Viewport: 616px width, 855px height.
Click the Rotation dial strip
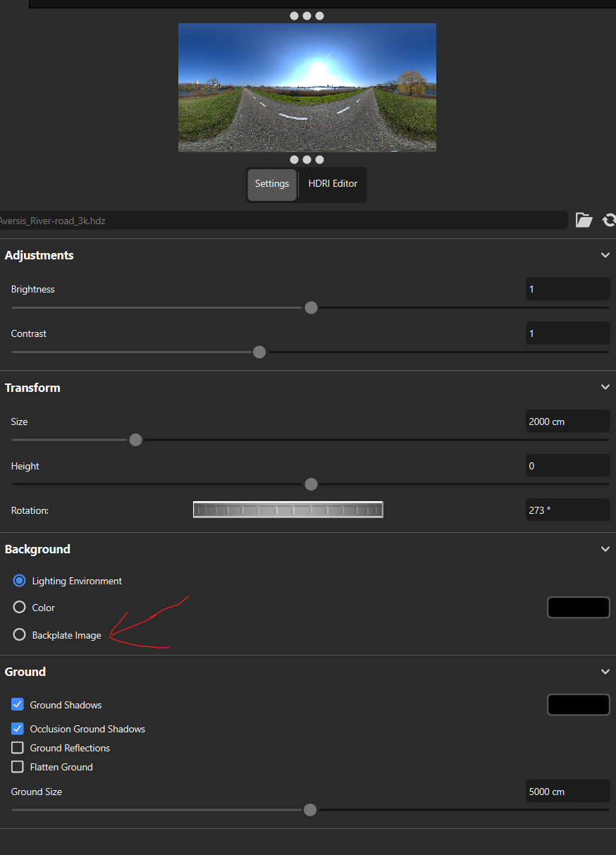[288, 510]
